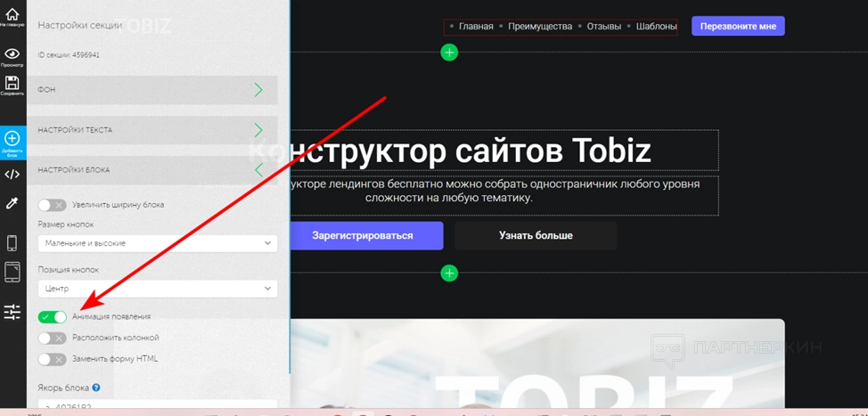
Task: Expand the НАСТРОЙКИ ТЕКСТА section
Action: coord(152,130)
